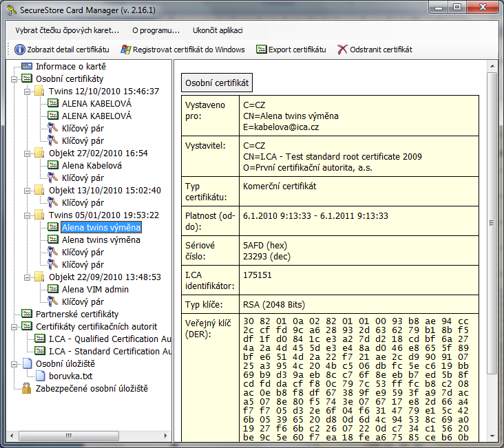Click detail pane scroll down arrow

pyautogui.click(x=492, y=436)
